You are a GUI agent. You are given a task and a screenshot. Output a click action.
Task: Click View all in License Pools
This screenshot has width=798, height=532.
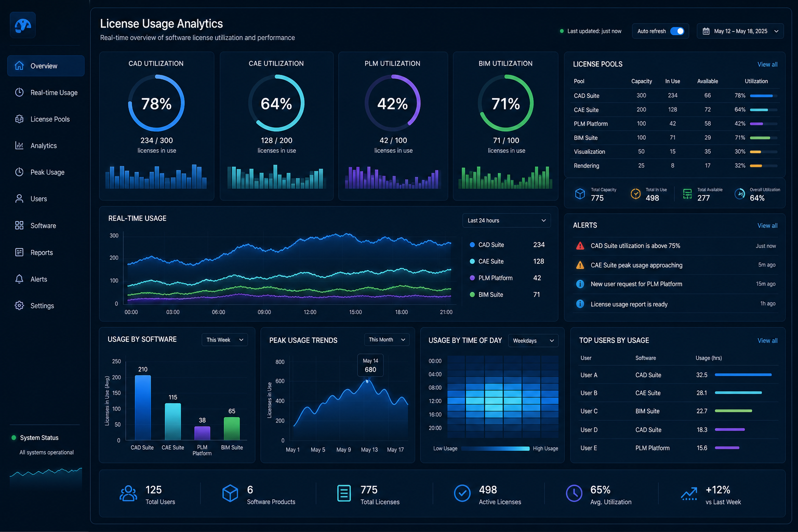point(767,64)
